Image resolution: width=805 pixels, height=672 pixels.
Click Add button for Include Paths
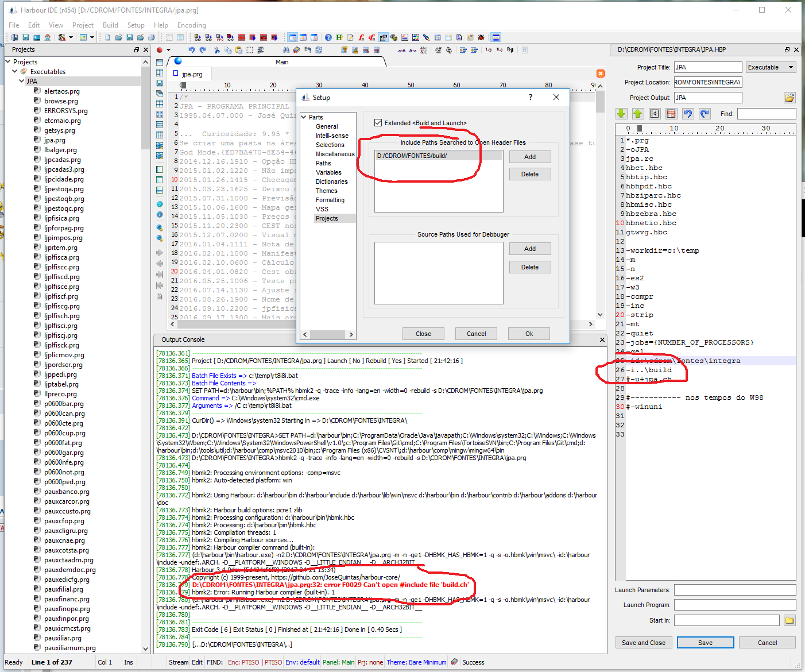(529, 157)
